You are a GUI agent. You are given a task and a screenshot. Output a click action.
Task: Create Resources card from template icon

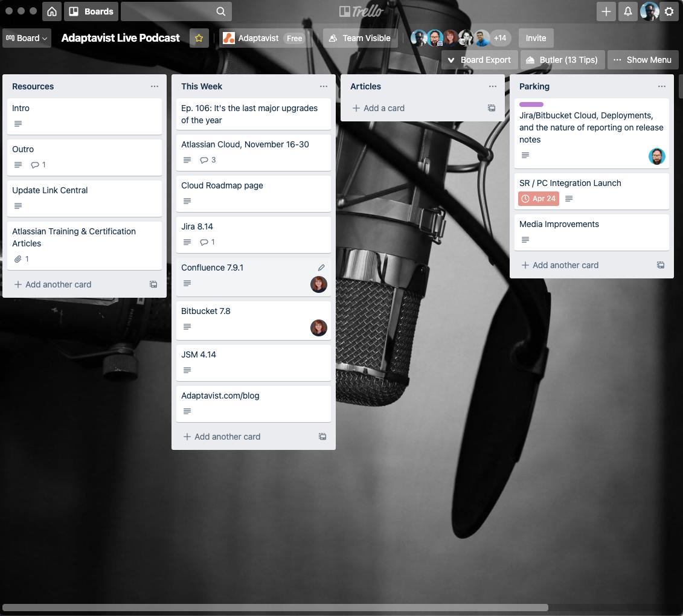coord(153,284)
